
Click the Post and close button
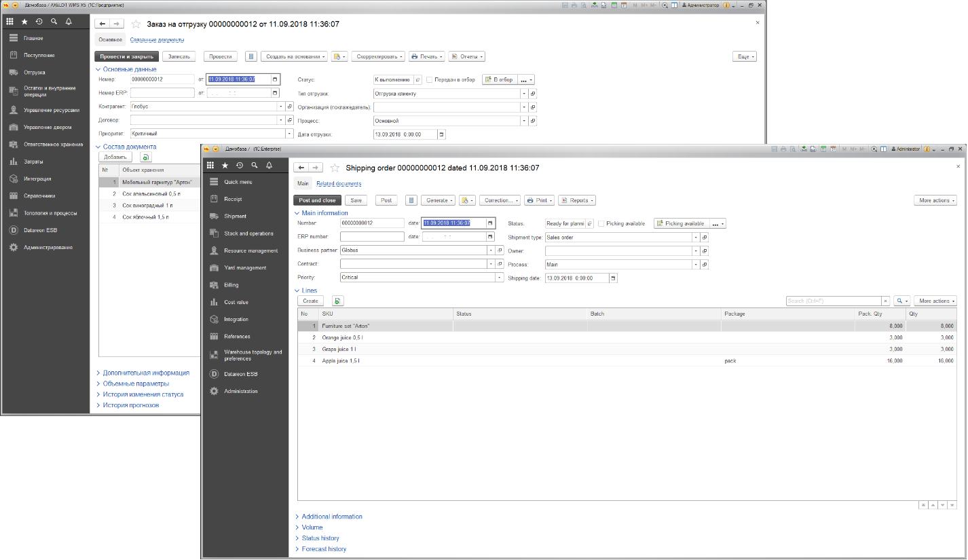coord(317,200)
